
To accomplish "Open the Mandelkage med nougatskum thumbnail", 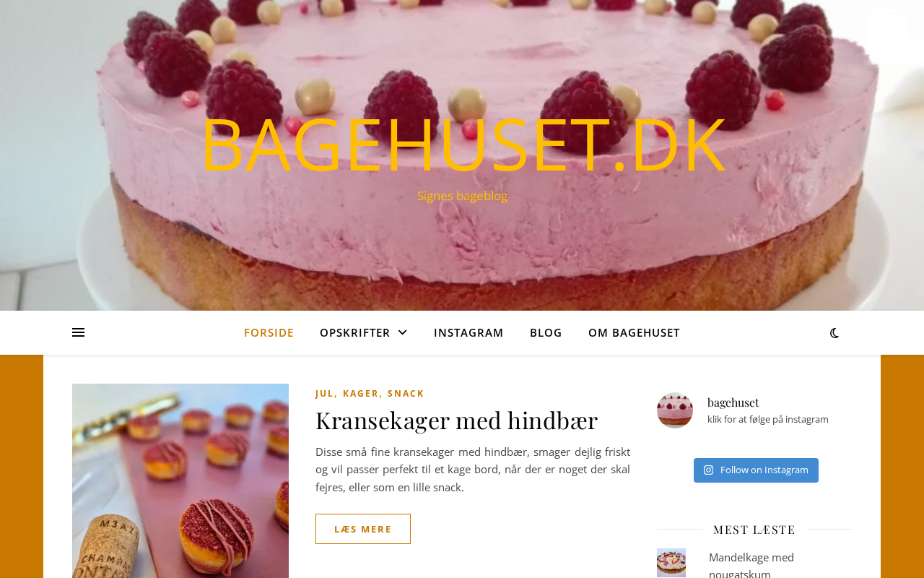I will coord(671,563).
